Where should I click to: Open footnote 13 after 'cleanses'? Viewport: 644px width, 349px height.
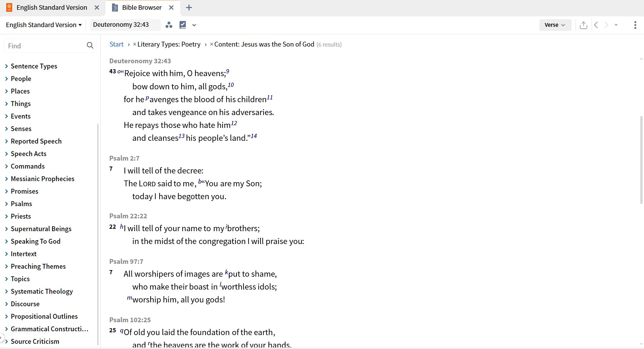click(x=182, y=136)
